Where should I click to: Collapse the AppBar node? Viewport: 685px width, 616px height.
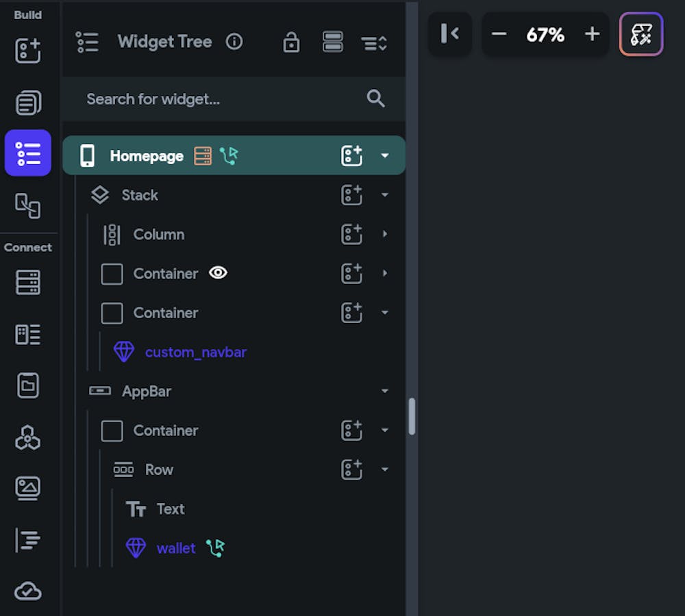pyautogui.click(x=385, y=391)
